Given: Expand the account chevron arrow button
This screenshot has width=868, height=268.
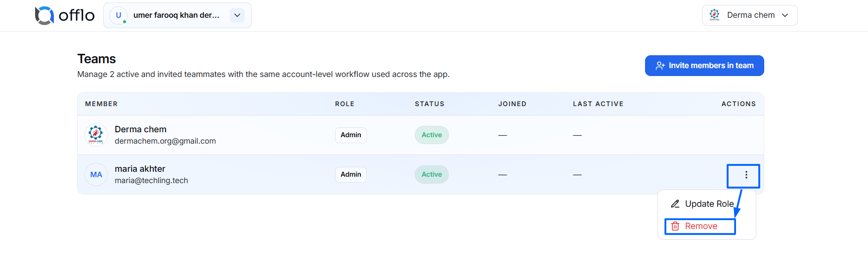Looking at the screenshot, I should (237, 15).
